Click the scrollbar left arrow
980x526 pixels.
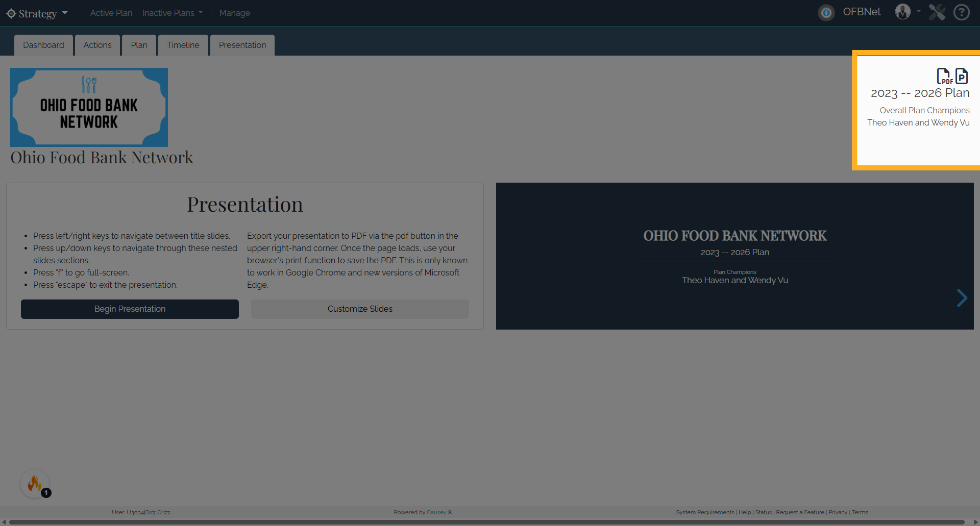(x=4, y=522)
